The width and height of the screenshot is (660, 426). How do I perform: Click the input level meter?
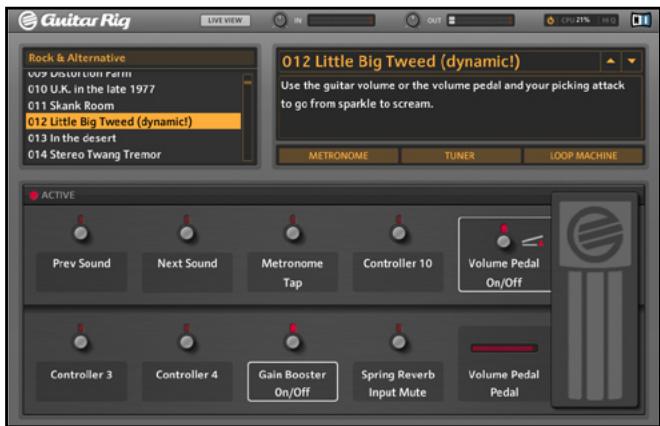coord(341,20)
